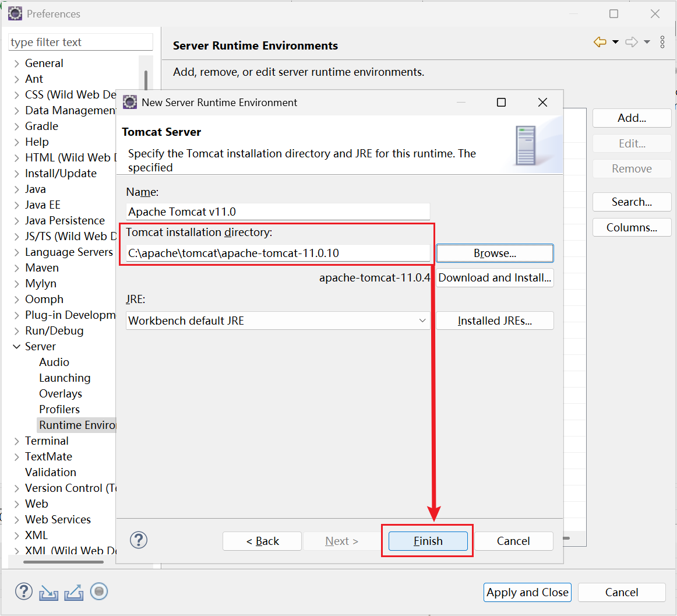Click the preferences tree horizontal scrollbar
This screenshot has width=677, height=616.
point(64,562)
